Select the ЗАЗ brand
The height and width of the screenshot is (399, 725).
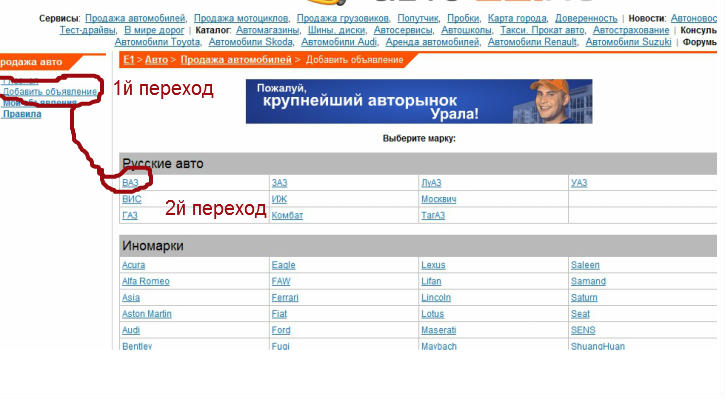279,183
